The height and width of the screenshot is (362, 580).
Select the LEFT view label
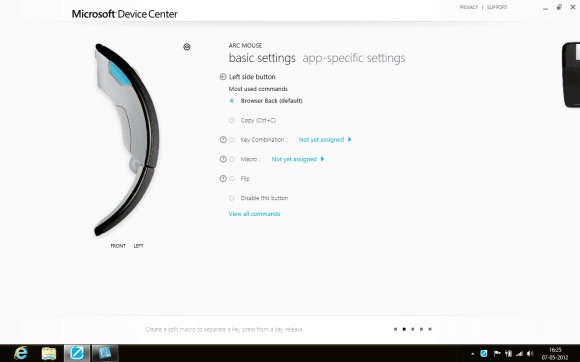tap(138, 246)
